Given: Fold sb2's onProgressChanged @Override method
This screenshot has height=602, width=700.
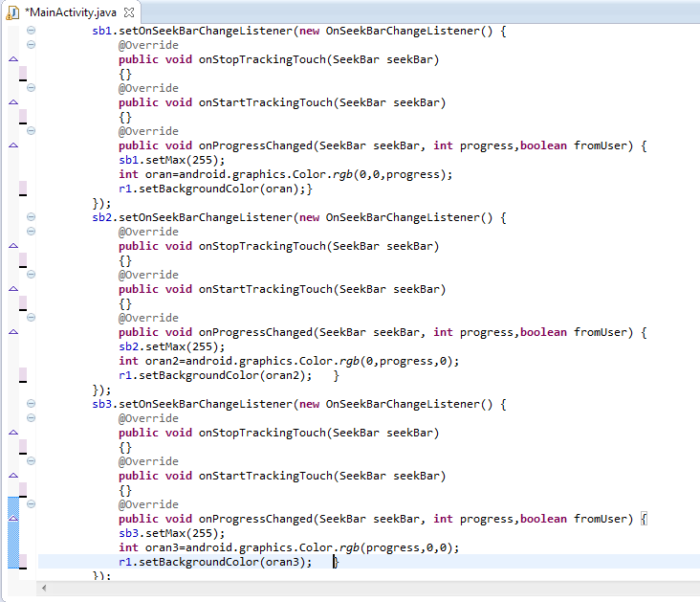Looking at the screenshot, I should click(x=32, y=318).
